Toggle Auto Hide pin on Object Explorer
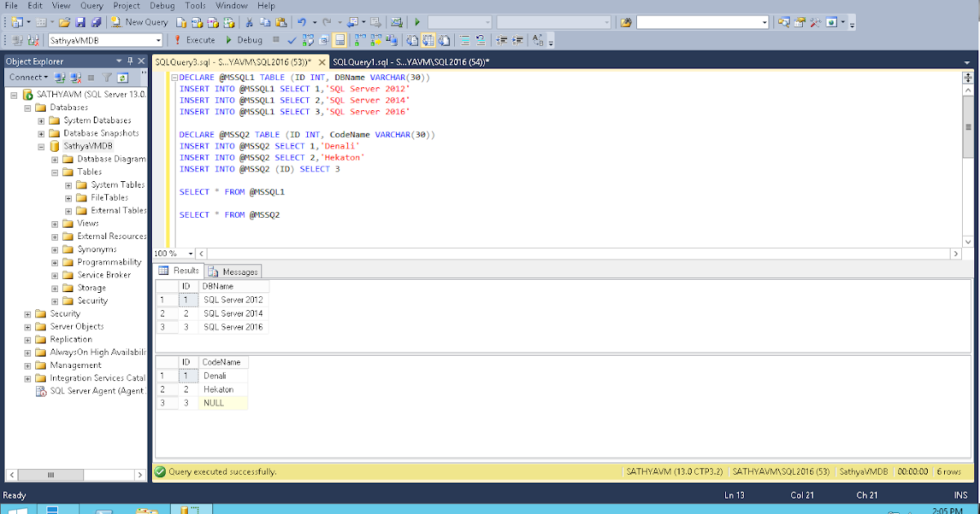Screen dimensions: 980x514 (131, 61)
